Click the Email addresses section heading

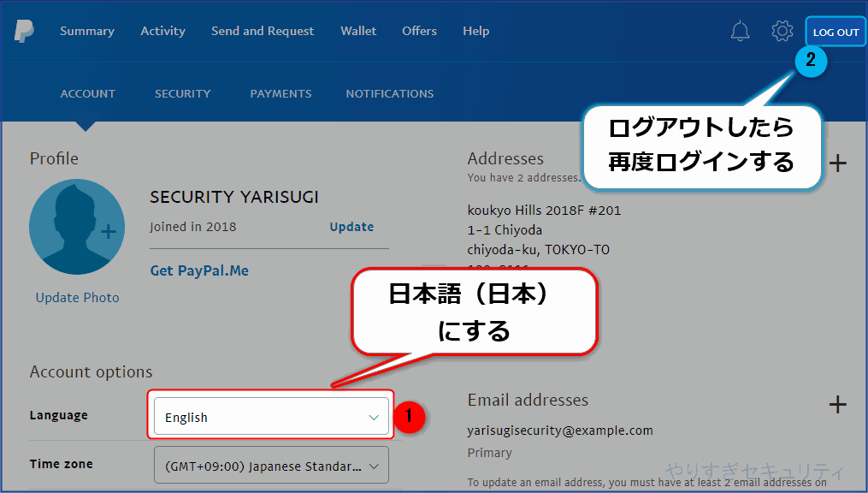click(x=528, y=400)
